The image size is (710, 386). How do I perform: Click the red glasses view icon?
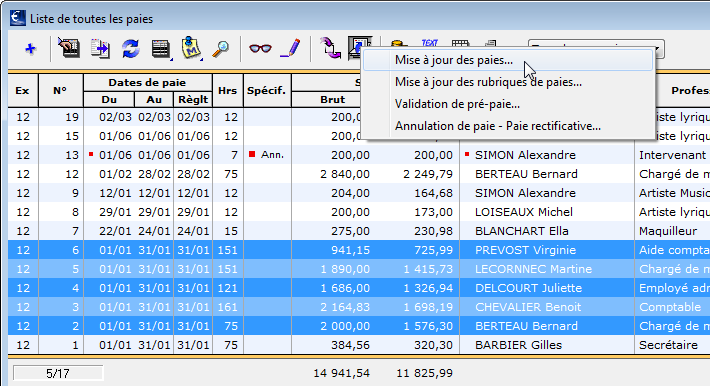260,48
